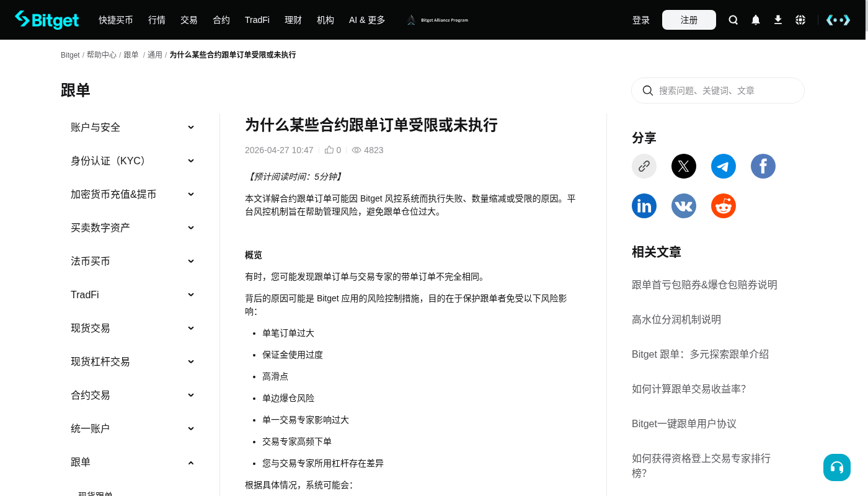Open the AI & 更多 menu
The image size is (868, 496).
pos(367,20)
